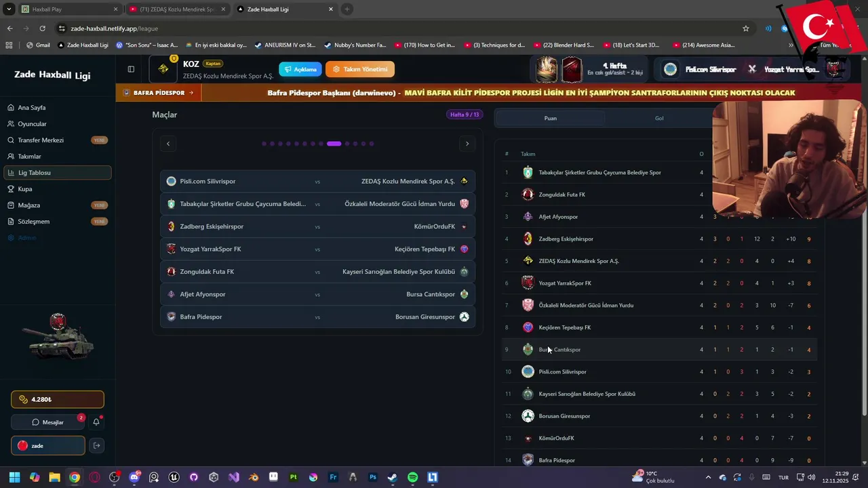Click the Hafta 9 / 13 badge
The width and height of the screenshot is (868, 488).
click(465, 115)
